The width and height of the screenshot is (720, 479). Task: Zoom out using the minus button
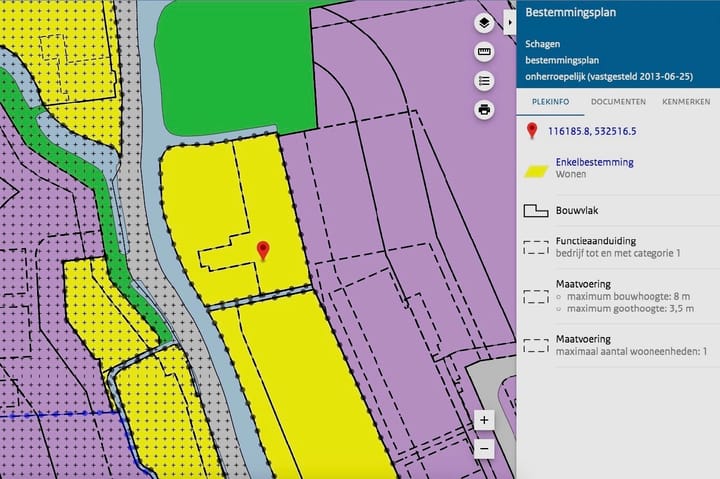click(484, 449)
